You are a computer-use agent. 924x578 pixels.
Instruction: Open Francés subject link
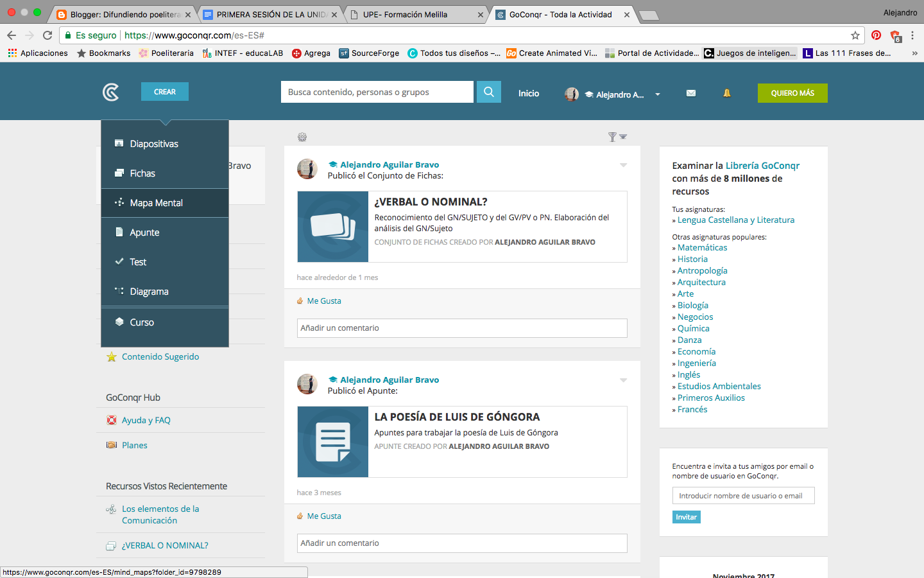[692, 409]
